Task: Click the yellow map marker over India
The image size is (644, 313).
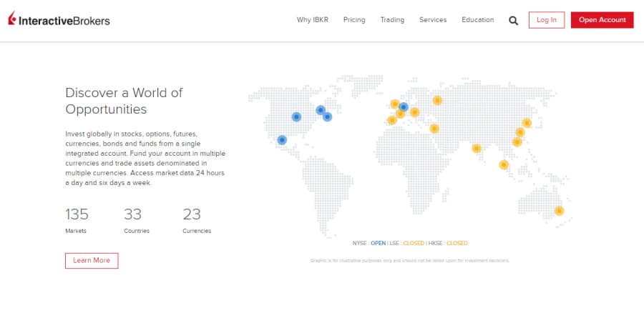Action: pyautogui.click(x=477, y=149)
